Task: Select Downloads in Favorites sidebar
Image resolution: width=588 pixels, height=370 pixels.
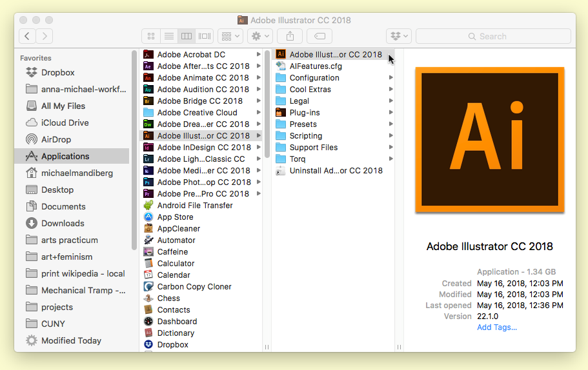Action: point(63,223)
